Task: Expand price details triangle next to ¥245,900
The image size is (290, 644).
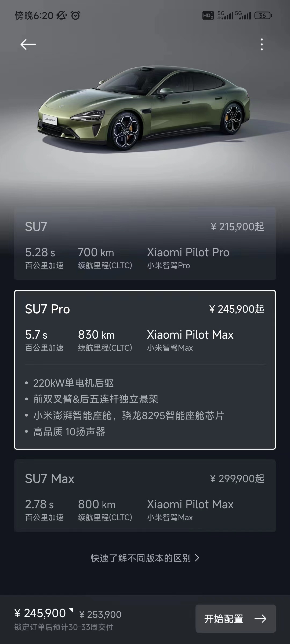Action: click(71, 610)
